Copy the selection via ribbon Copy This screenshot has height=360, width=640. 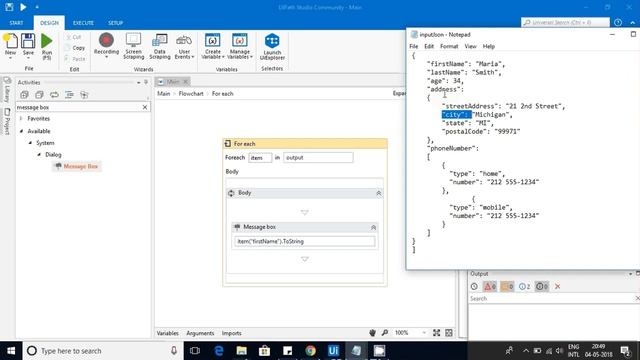[x=75, y=48]
